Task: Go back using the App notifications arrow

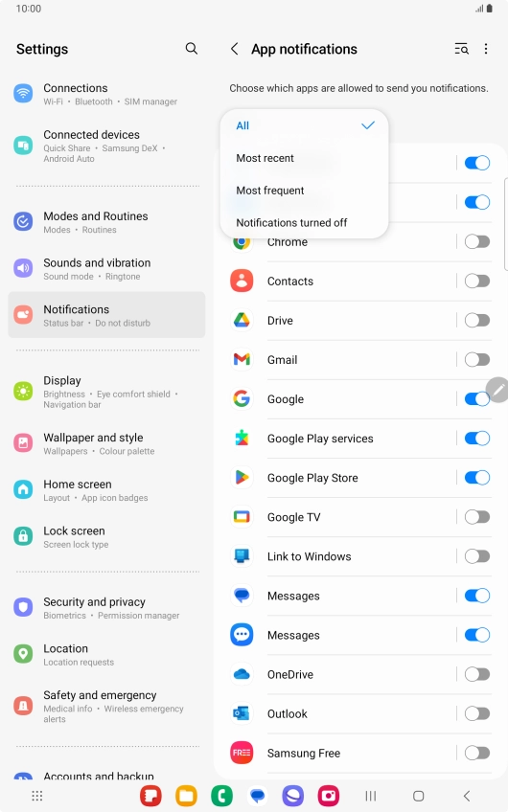Action: point(234,49)
